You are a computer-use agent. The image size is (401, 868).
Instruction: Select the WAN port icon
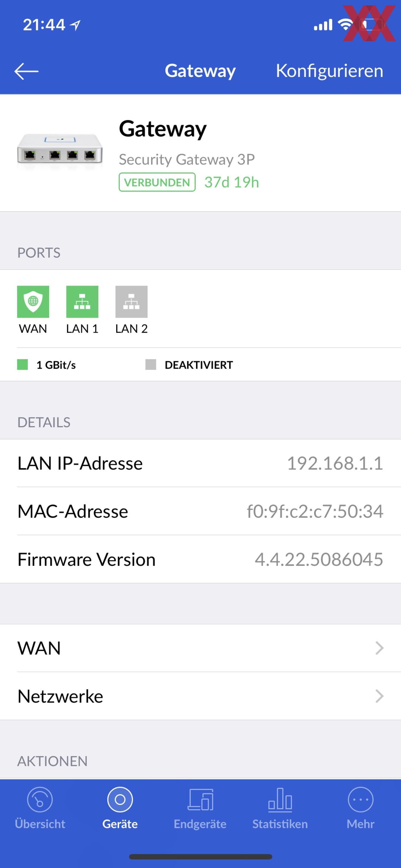coord(33,302)
